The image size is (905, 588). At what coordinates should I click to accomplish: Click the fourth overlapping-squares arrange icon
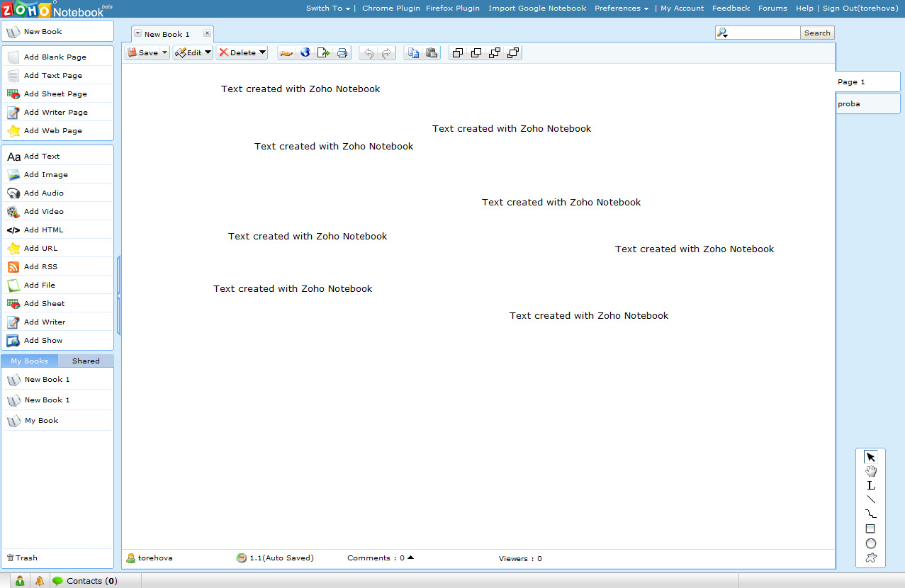pos(513,52)
